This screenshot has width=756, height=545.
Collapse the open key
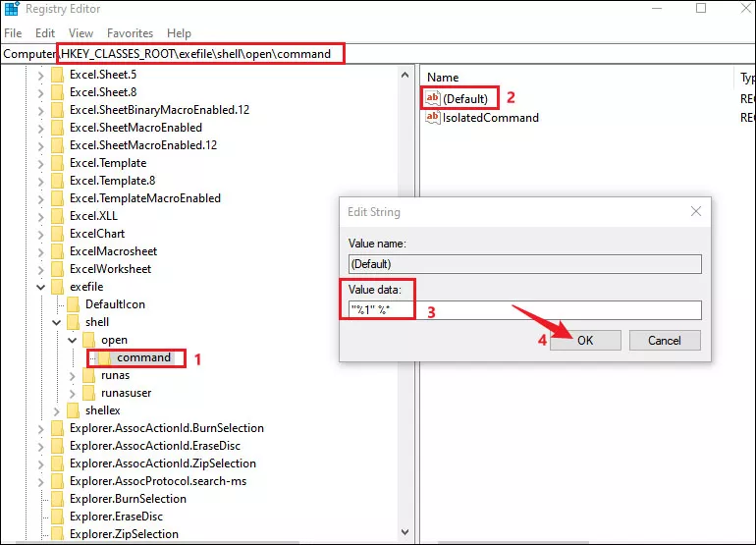[73, 340]
